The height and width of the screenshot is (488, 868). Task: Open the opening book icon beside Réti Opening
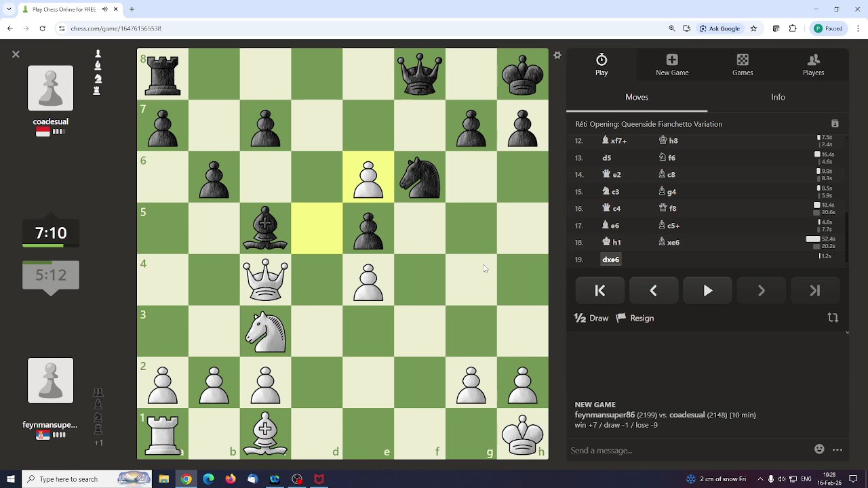[835, 124]
